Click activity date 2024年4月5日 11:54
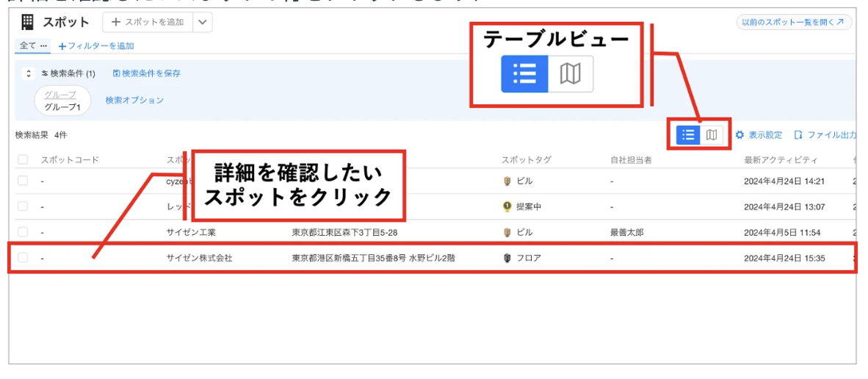The width and height of the screenshot is (868, 379). coord(782,232)
